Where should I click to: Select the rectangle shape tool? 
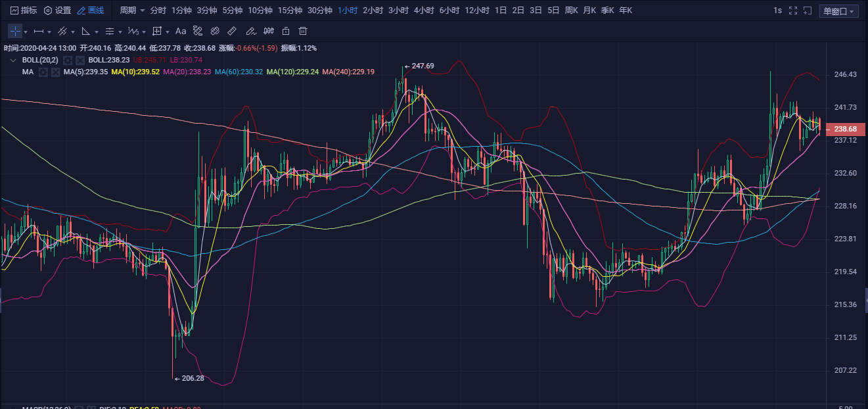(x=157, y=31)
